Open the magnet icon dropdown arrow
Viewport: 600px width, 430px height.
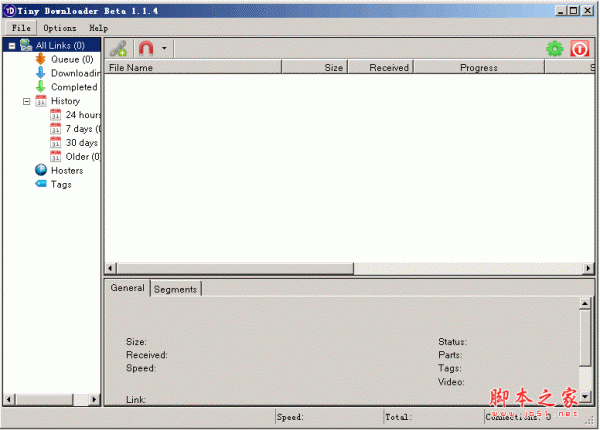tap(164, 48)
